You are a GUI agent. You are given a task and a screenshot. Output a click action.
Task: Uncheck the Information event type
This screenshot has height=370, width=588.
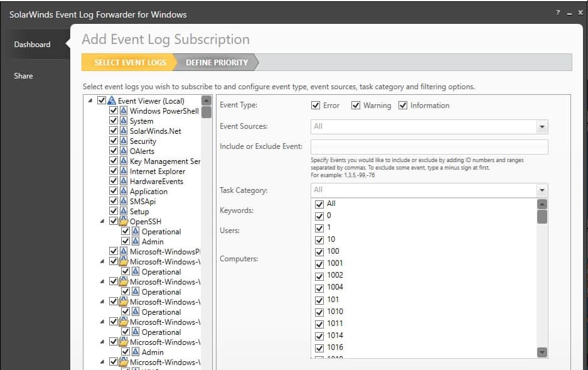click(403, 106)
